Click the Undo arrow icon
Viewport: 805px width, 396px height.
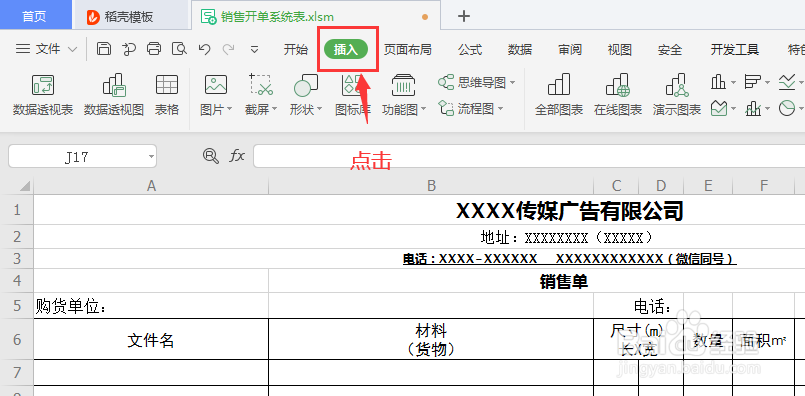[x=204, y=49]
